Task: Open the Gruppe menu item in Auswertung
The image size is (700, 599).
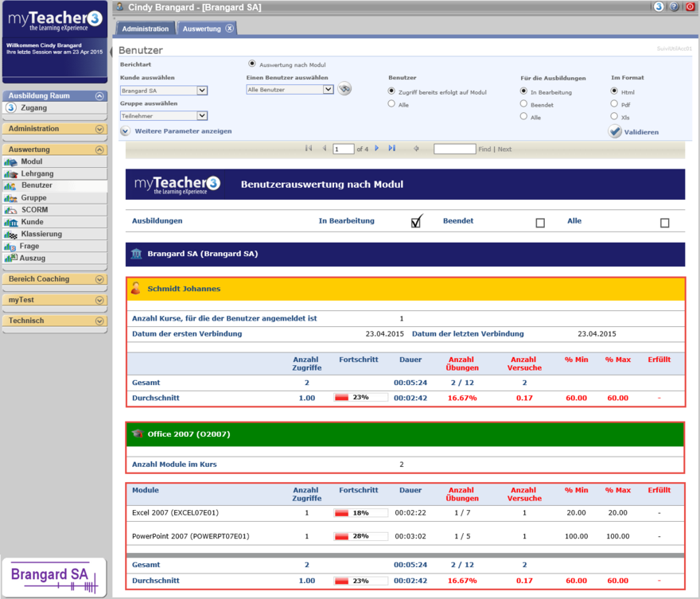Action: coord(34,198)
